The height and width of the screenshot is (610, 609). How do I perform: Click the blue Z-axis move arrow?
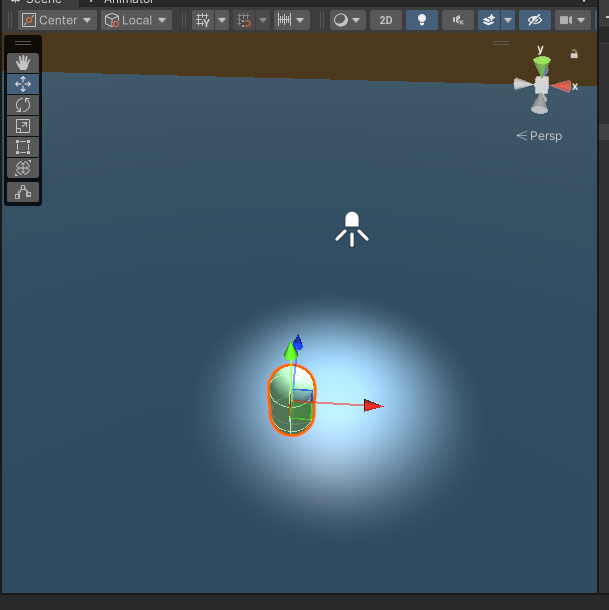[x=298, y=340]
